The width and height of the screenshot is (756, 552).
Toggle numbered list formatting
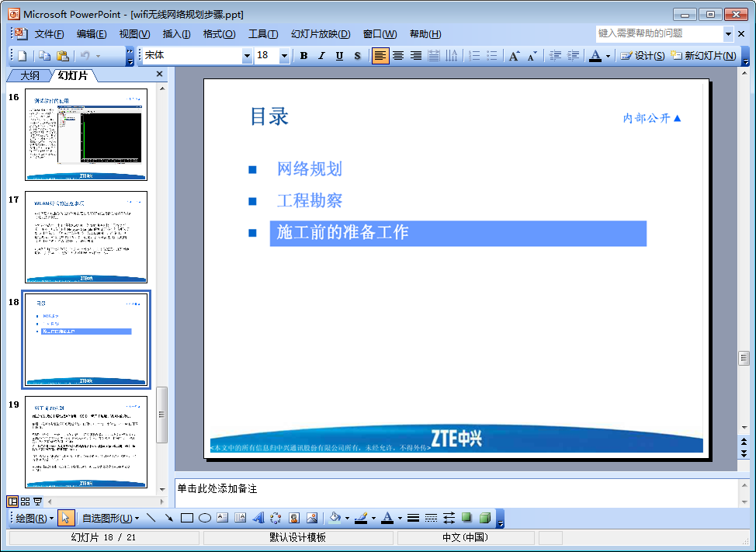coord(474,56)
